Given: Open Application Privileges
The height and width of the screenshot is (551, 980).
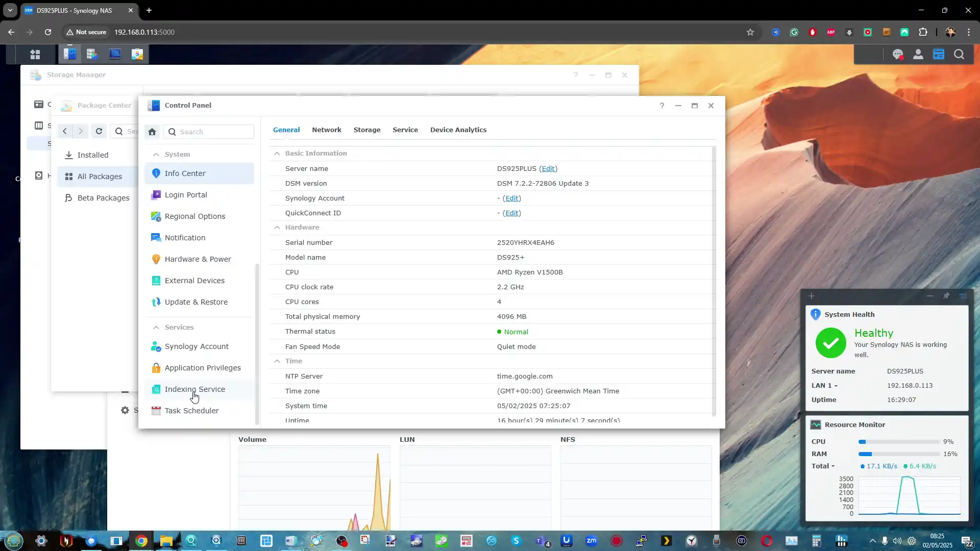Looking at the screenshot, I should click(199, 368).
